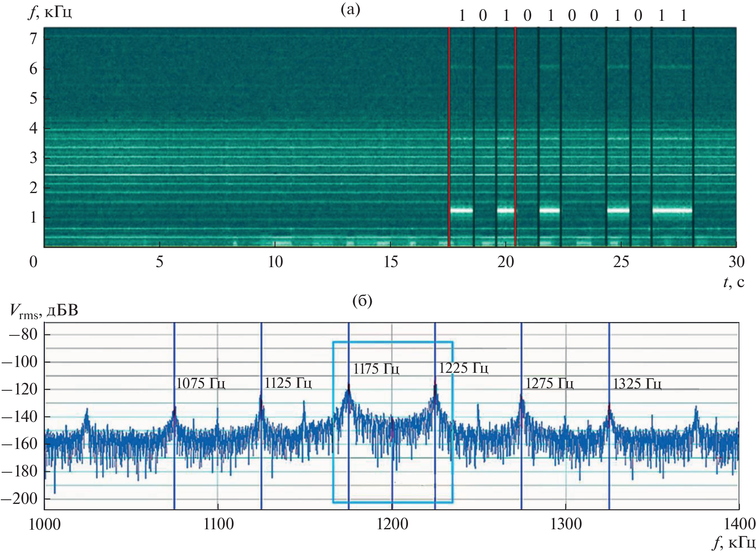Click the 1075 Гц peak label
This screenshot has width=756, height=553.
201,383
